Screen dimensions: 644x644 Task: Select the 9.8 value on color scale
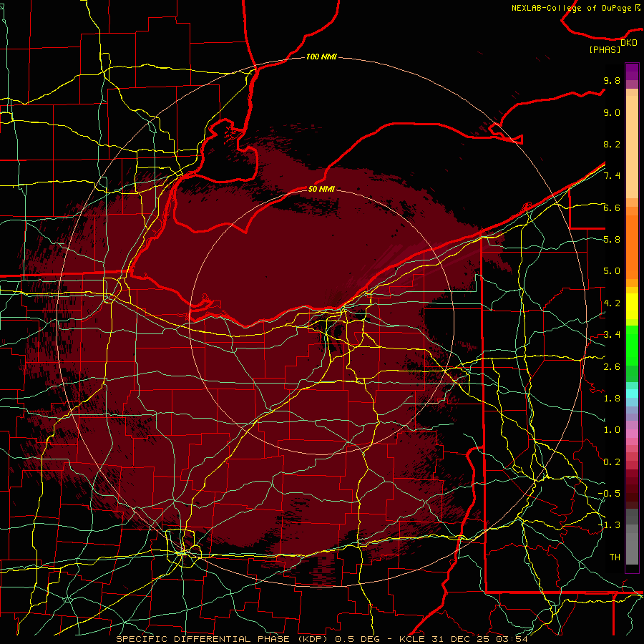(x=612, y=80)
